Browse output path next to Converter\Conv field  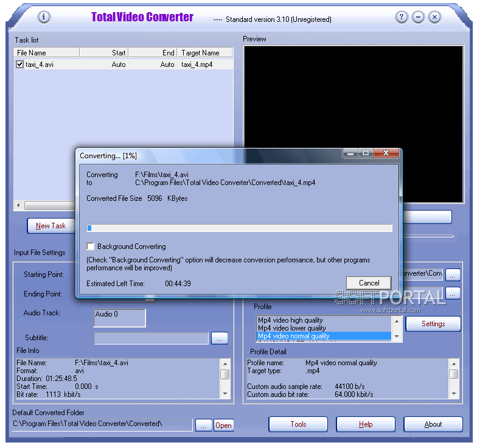453,275
